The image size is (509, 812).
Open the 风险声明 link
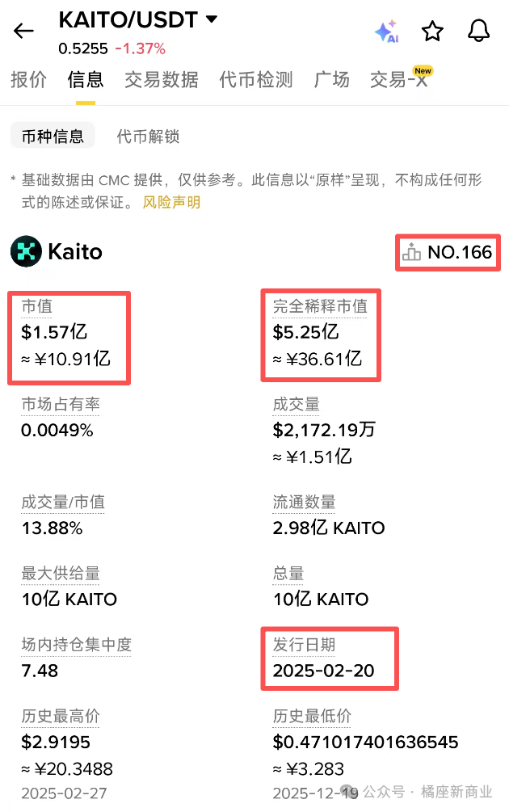tap(171, 202)
